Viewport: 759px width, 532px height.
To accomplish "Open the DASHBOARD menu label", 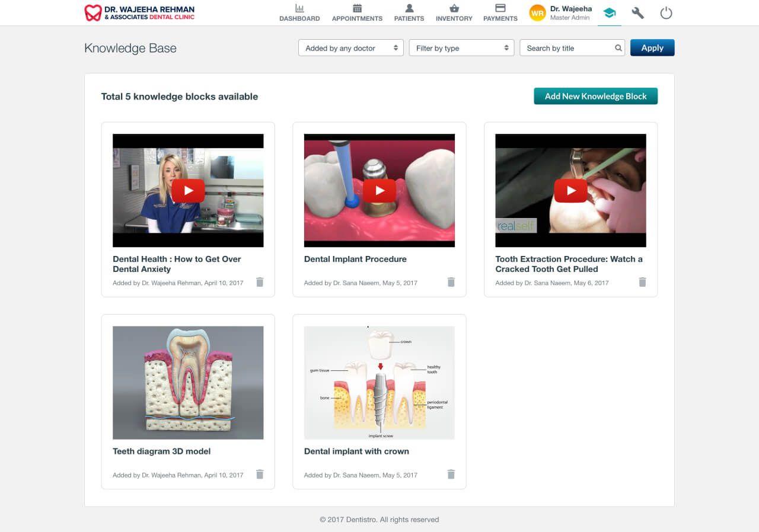I will (299, 18).
